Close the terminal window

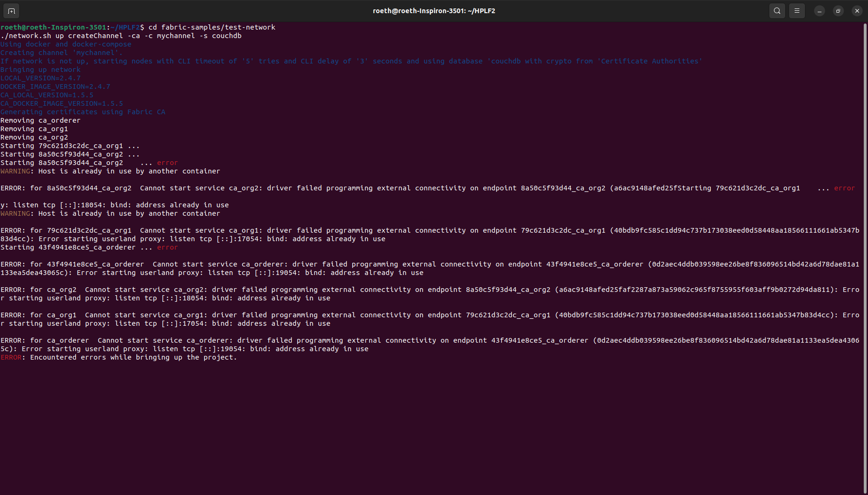coord(857,11)
